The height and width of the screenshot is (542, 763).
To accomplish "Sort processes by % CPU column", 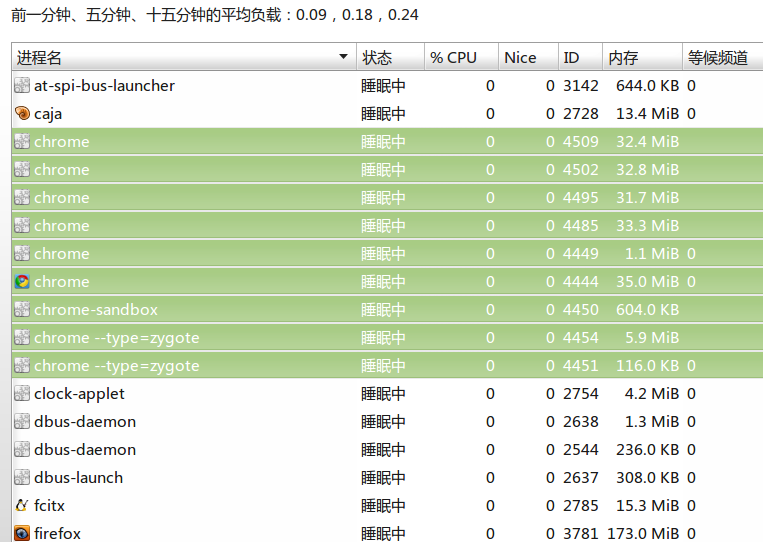I will [x=461, y=57].
